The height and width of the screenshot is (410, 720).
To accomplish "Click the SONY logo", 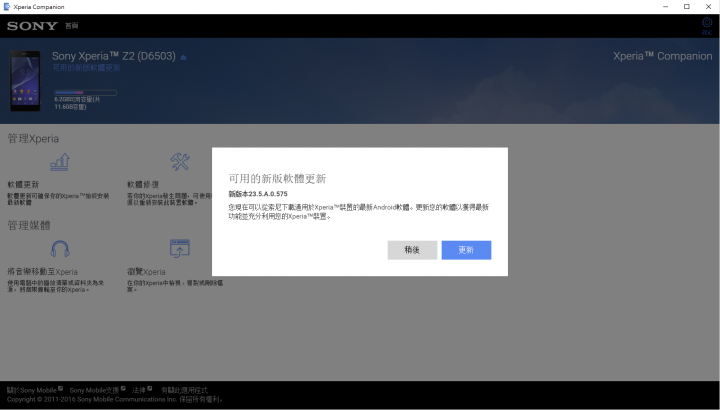I will (x=32, y=26).
